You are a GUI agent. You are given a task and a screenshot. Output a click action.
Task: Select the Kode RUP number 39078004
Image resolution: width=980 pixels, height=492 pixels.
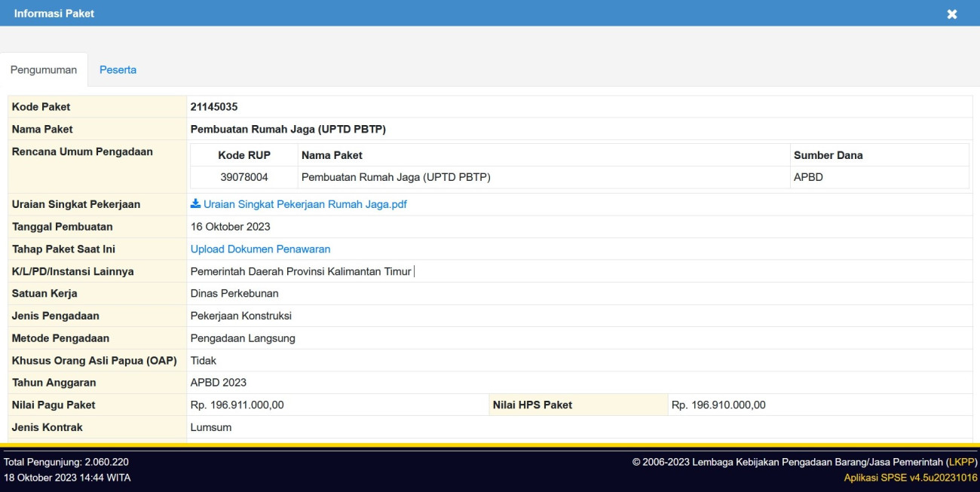[244, 178]
